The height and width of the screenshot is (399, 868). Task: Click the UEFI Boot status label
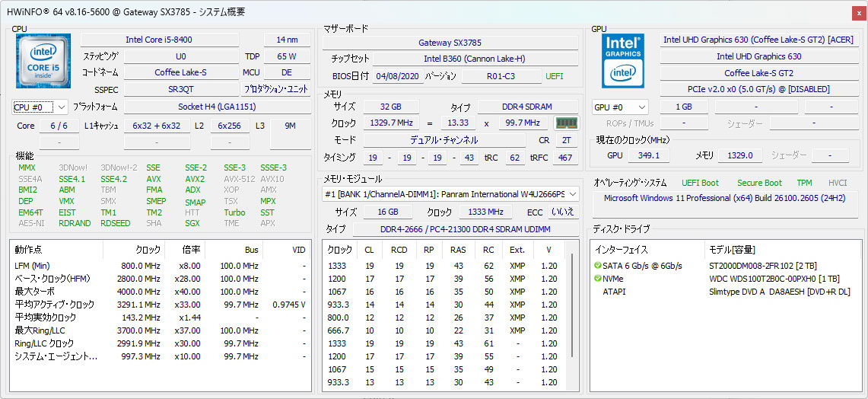[701, 183]
